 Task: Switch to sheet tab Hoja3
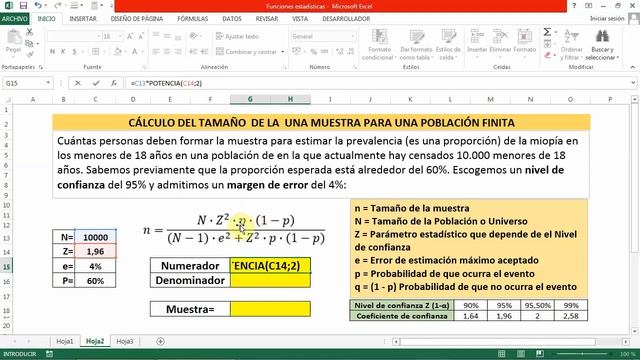[125, 341]
